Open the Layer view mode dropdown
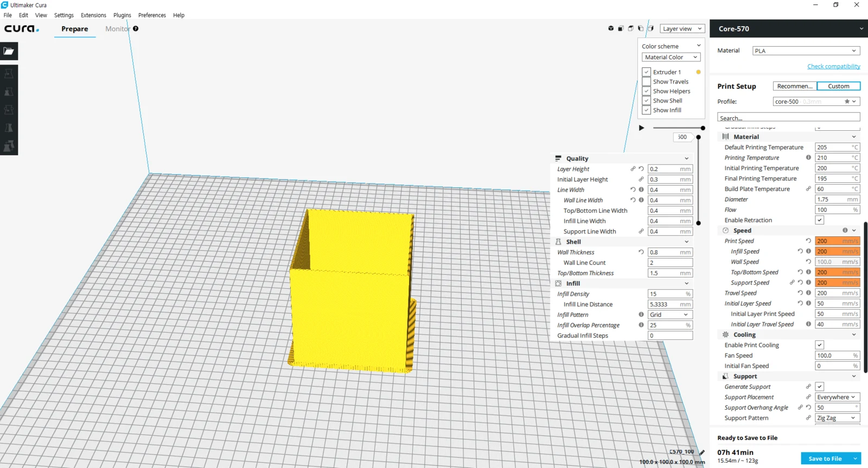The width and height of the screenshot is (868, 468). (682, 29)
